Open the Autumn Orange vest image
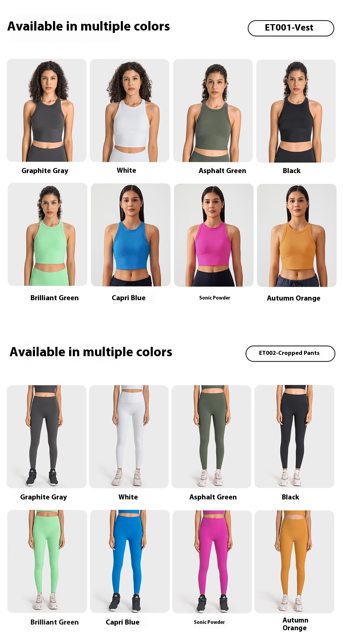 tap(297, 235)
